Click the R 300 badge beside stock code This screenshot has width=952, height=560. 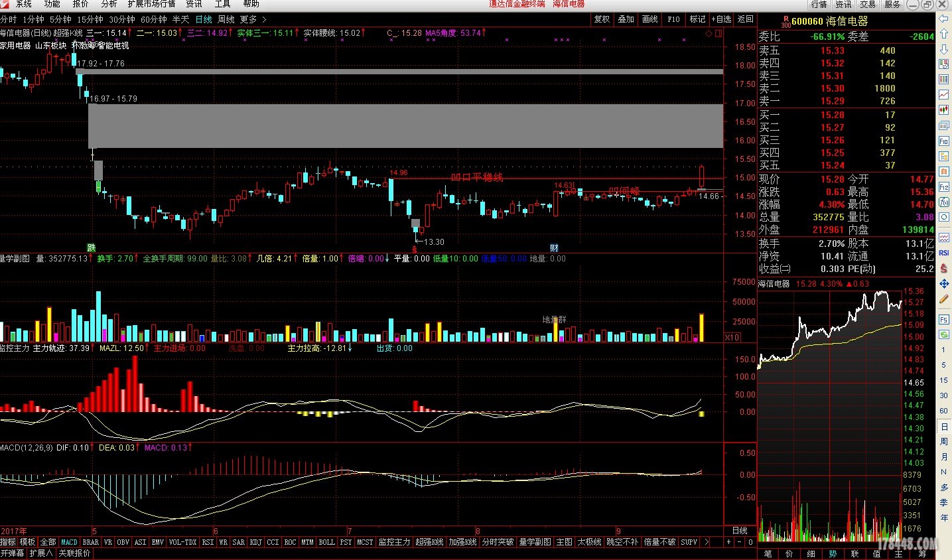[786, 22]
